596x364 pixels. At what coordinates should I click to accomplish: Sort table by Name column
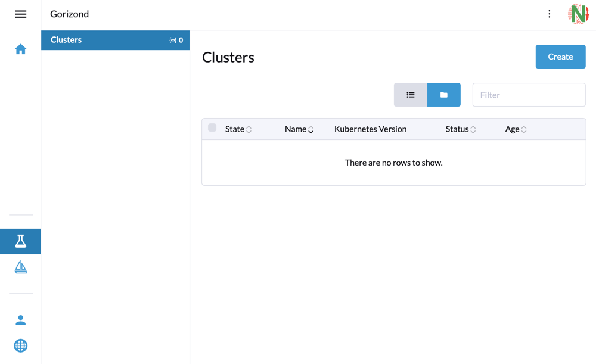pos(299,129)
